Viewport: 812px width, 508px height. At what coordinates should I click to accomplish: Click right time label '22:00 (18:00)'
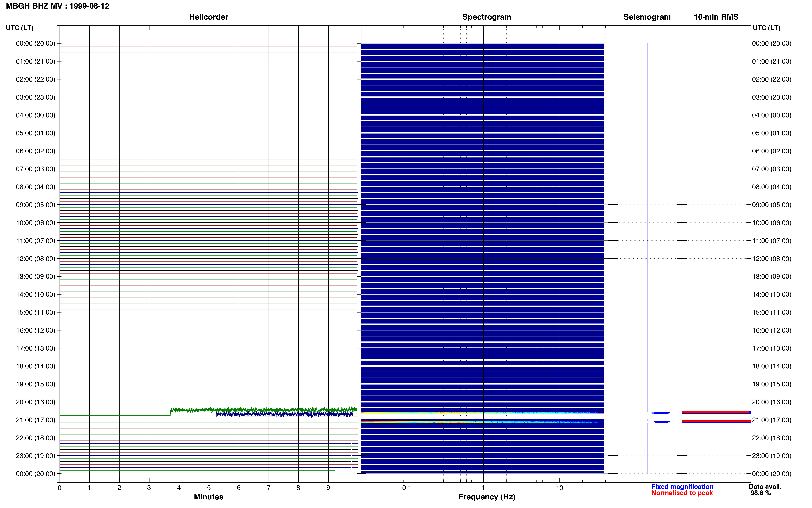(x=772, y=438)
